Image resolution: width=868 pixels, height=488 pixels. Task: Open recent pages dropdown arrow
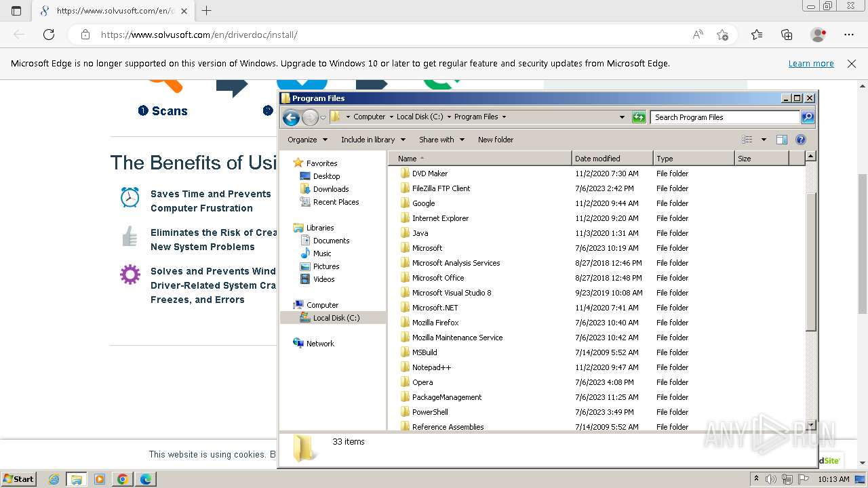[x=323, y=117]
